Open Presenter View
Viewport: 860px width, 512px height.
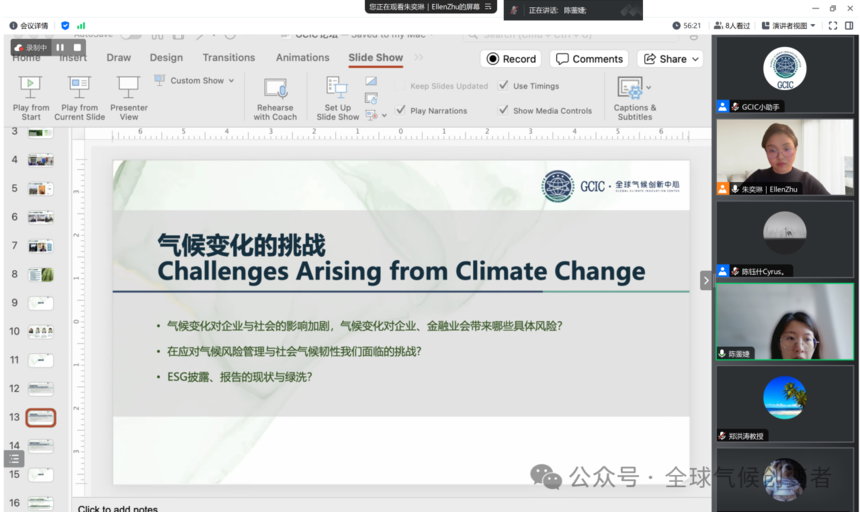[128, 99]
